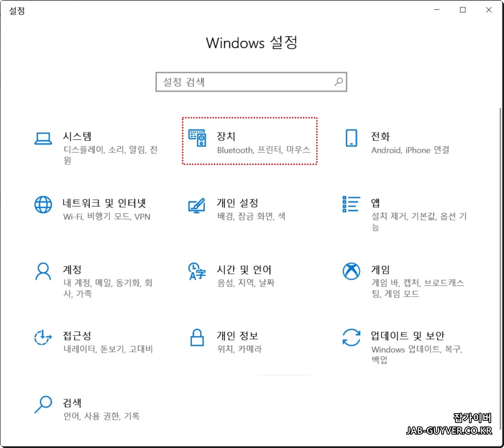Open the 검색 magnifier category icon

click(x=43, y=404)
